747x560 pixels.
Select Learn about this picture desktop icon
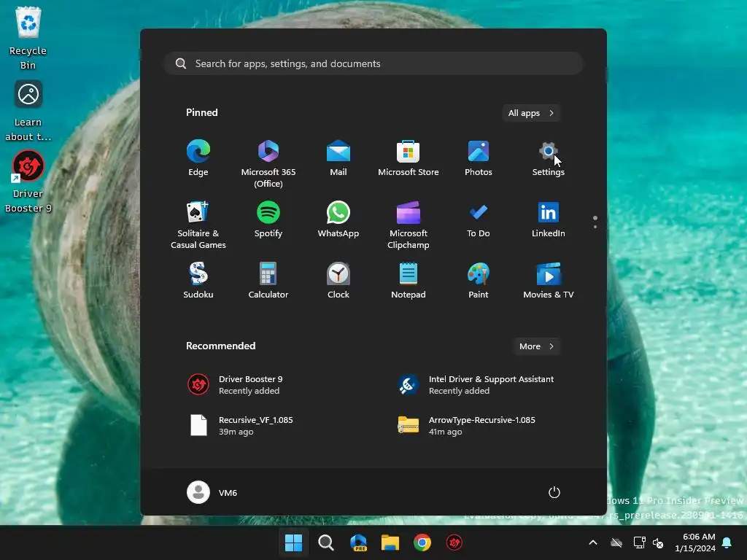click(x=28, y=111)
